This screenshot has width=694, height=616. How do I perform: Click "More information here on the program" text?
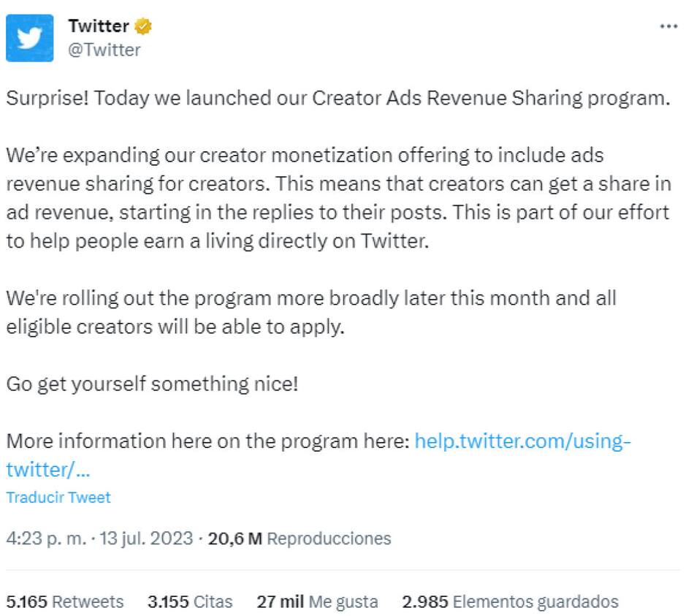[x=207, y=441]
